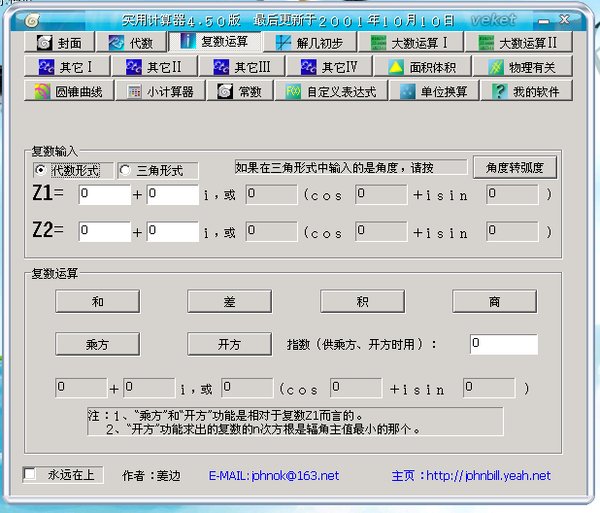Screen dimensions: 600x513
Task: Click the Z2 imaginary part input field
Action: pos(173,231)
